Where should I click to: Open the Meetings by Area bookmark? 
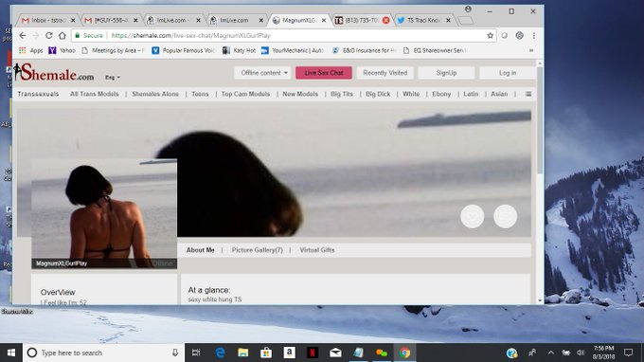pos(113,50)
